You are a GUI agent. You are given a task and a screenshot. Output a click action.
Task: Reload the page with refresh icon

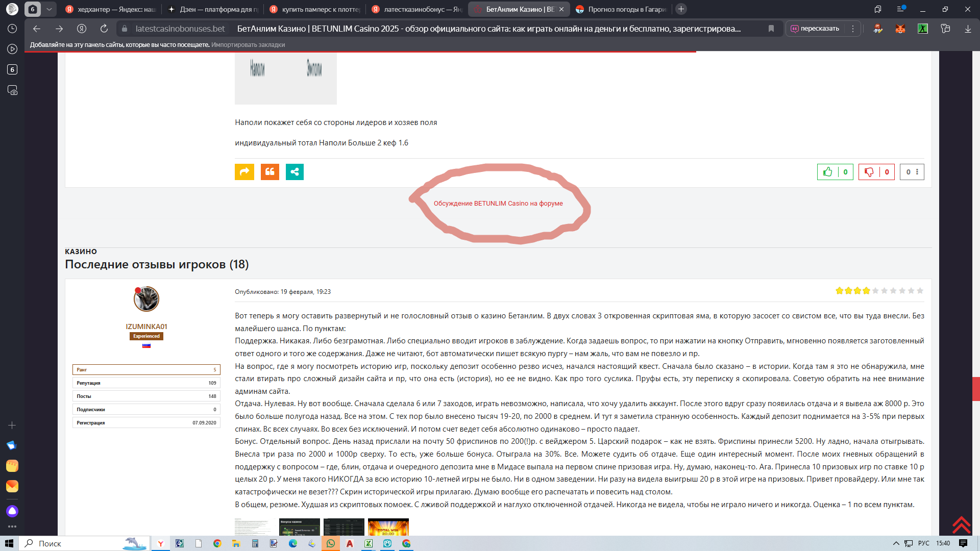coord(104,29)
